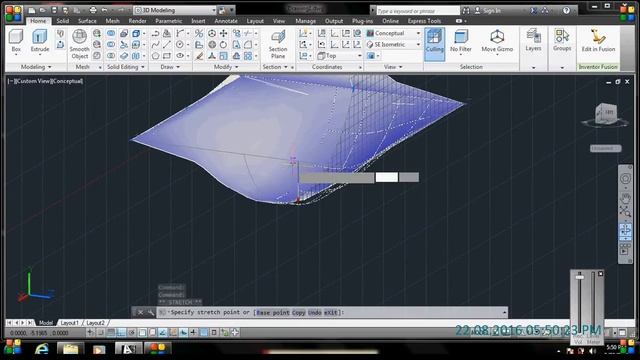The image size is (640, 360).
Task: Close the command line with X icon
Action: pos(140,313)
